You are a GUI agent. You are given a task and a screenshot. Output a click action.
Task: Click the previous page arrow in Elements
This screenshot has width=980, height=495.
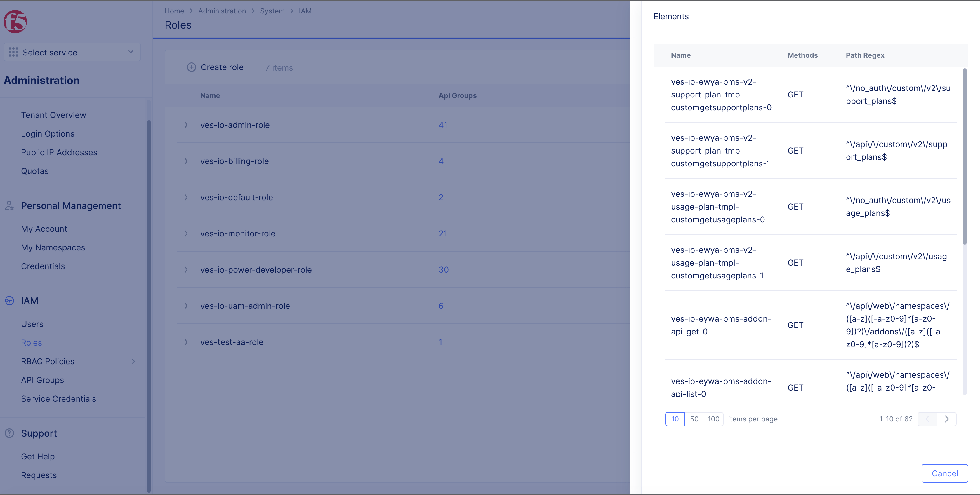tap(927, 419)
